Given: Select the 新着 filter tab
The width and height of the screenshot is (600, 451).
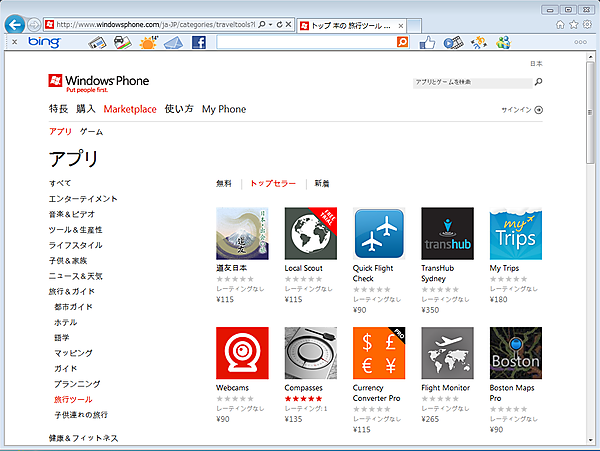Looking at the screenshot, I should coord(322,184).
